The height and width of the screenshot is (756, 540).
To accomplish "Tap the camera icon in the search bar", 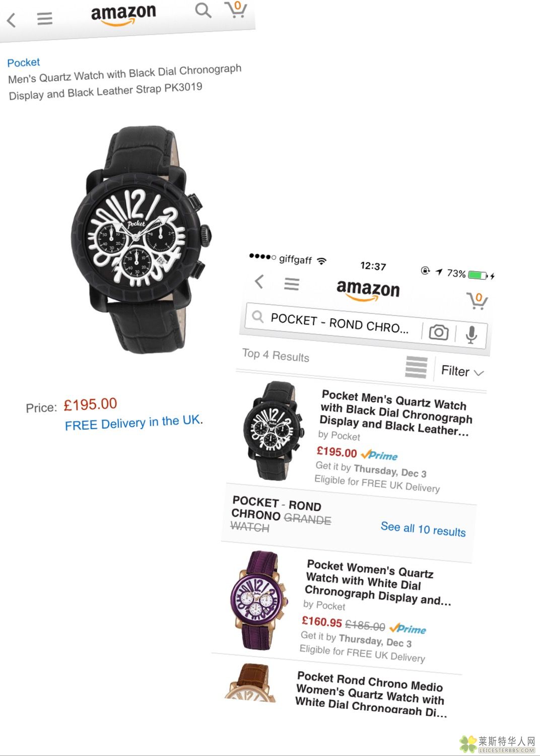I will click(439, 332).
